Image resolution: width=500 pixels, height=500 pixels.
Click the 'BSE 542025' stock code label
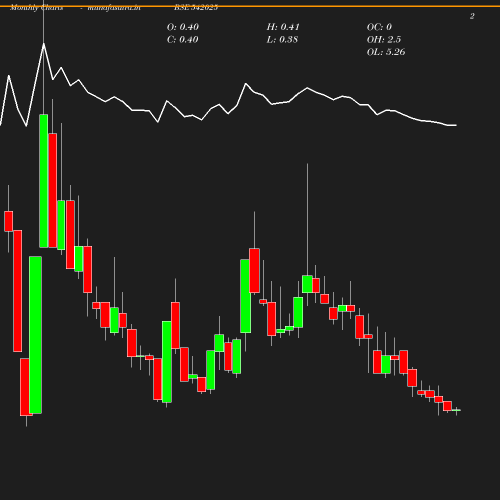[x=196, y=8]
